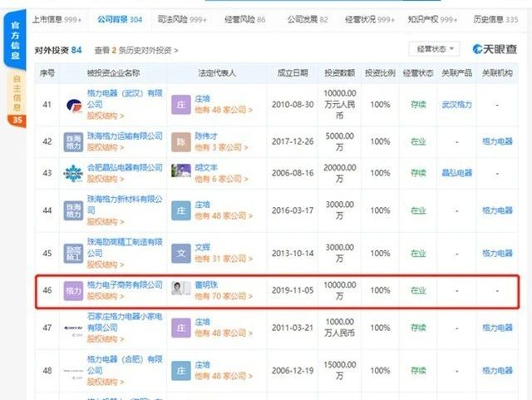Click the 珠海格力新材料 company logo icon
532x400 pixels.
coord(73,210)
